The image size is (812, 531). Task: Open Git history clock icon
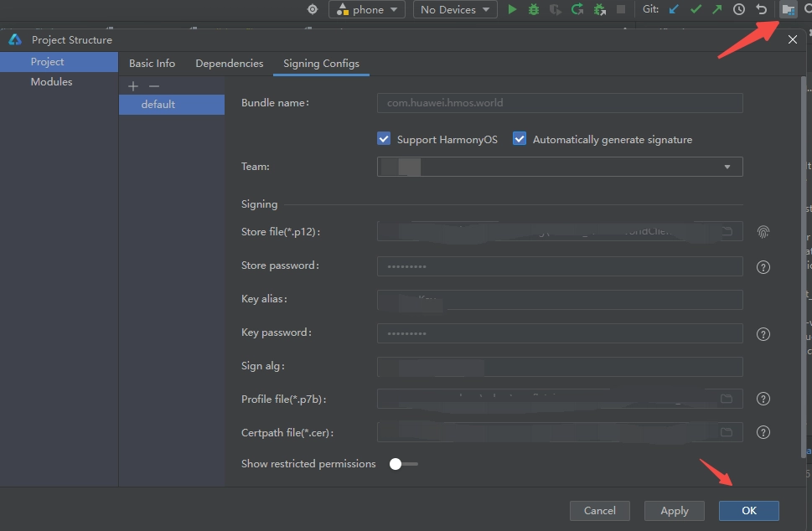739,10
